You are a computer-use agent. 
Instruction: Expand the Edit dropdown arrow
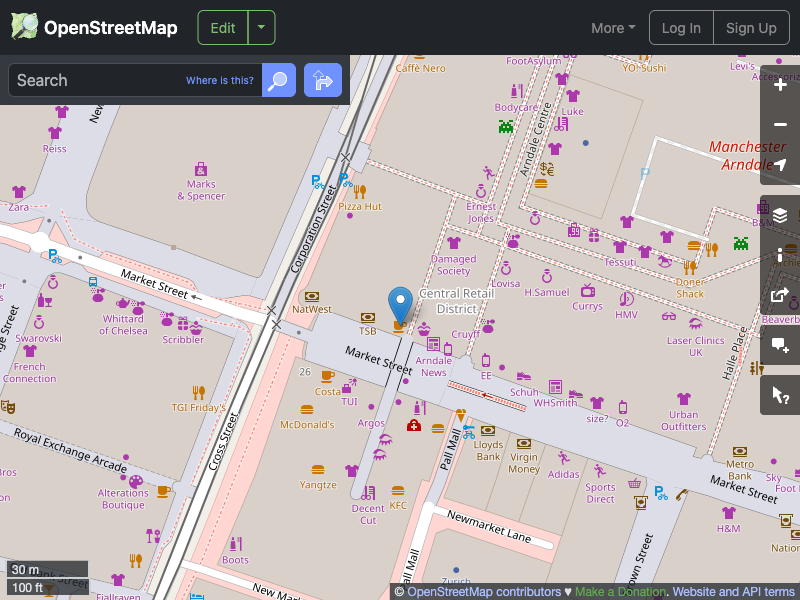260,27
